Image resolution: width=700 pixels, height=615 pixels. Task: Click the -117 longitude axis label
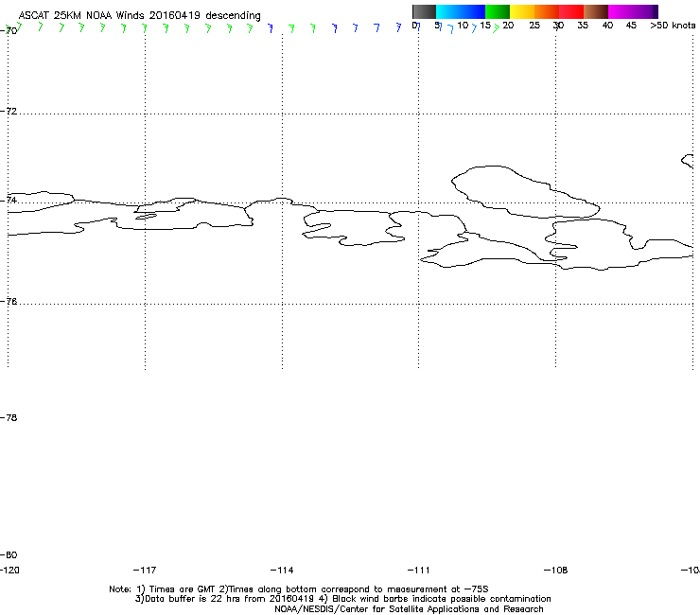[144, 570]
